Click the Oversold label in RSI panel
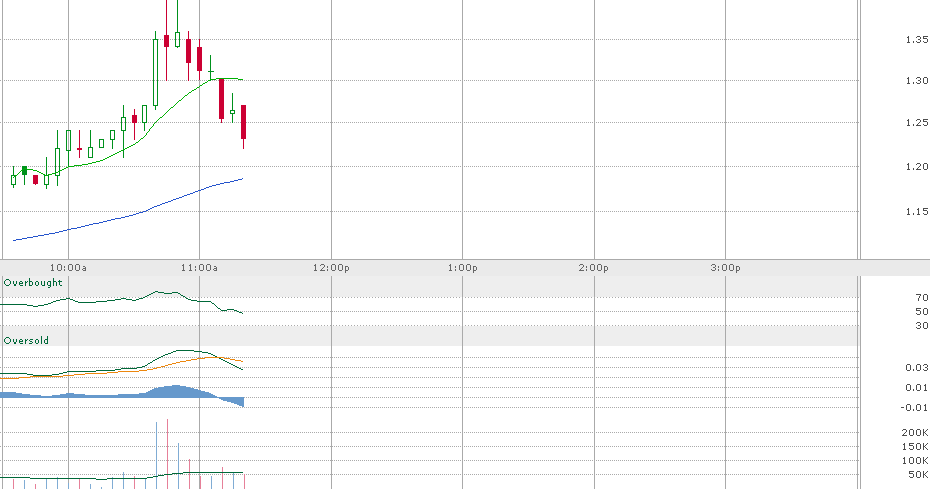The image size is (930, 489). point(26,341)
